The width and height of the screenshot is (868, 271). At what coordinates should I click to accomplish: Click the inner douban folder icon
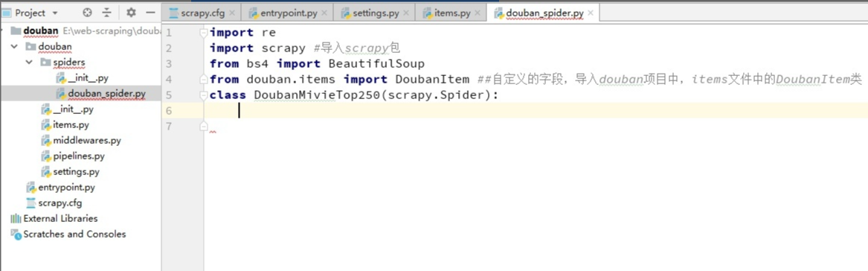[x=30, y=47]
